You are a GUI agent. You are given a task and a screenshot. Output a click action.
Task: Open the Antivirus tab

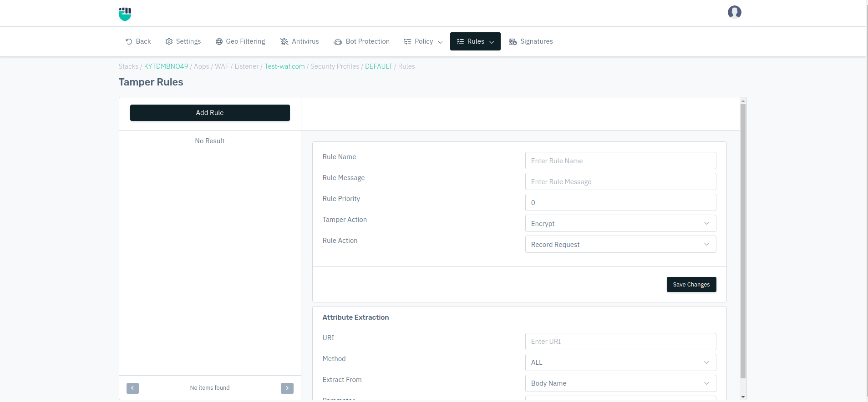pos(299,41)
